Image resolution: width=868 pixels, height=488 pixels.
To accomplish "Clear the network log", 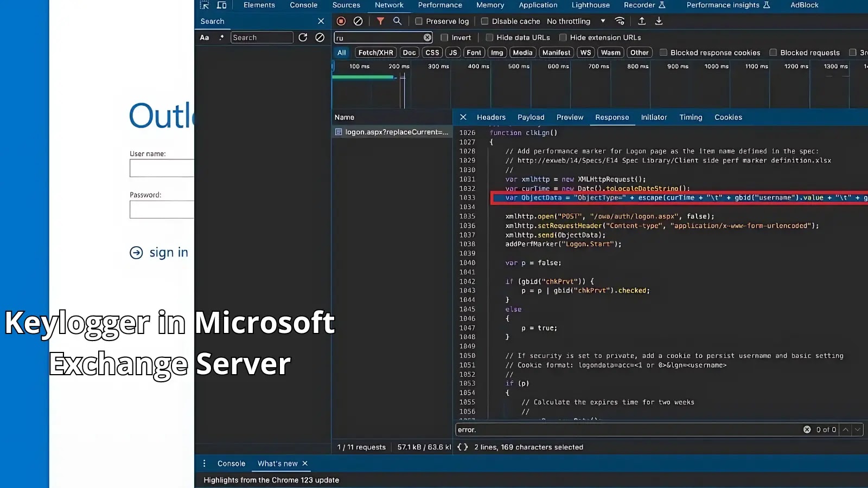I will pos(358,21).
